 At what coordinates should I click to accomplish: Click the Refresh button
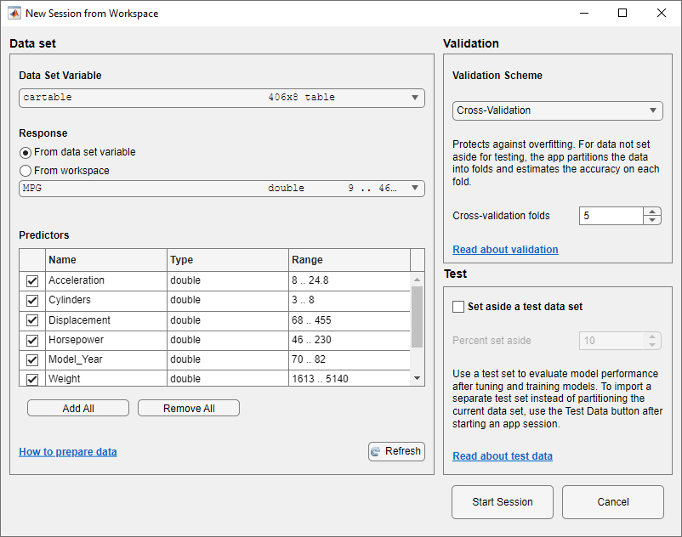click(396, 451)
